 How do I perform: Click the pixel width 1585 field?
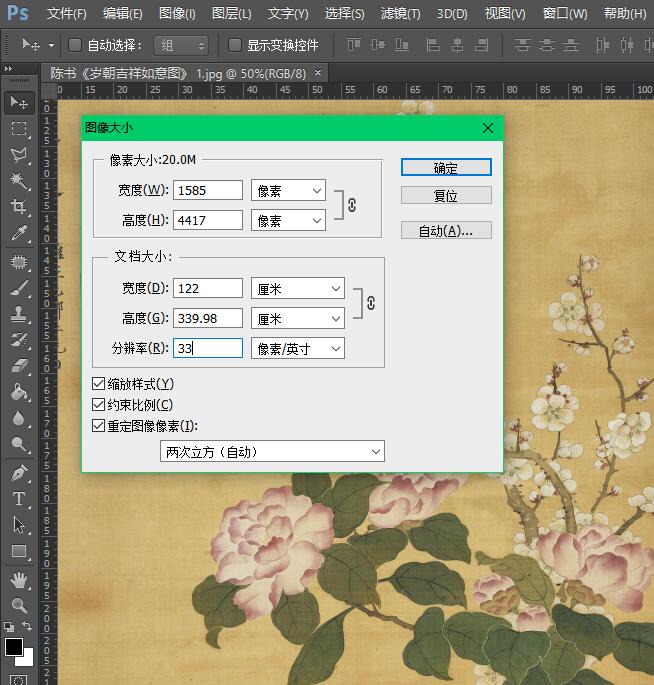(208, 190)
